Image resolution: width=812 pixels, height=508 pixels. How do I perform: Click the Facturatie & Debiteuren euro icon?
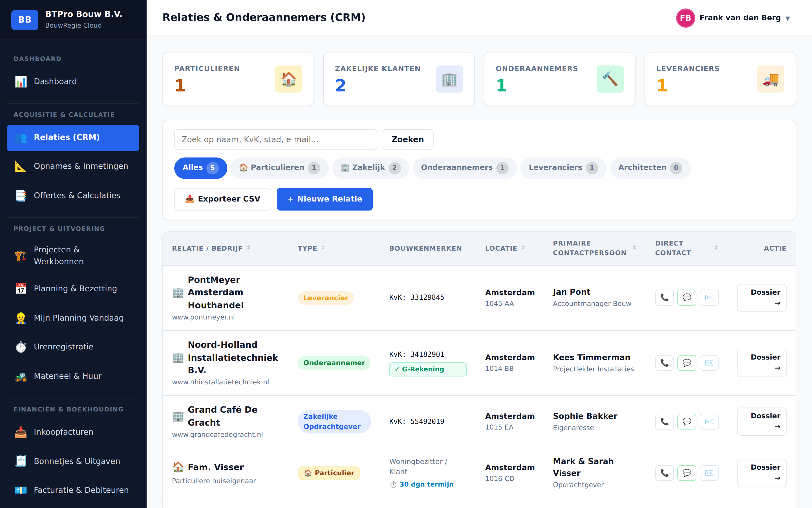[21, 490]
